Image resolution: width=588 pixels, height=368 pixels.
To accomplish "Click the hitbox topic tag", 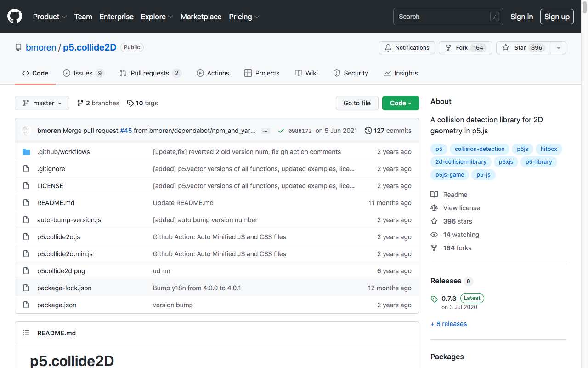I will (549, 149).
